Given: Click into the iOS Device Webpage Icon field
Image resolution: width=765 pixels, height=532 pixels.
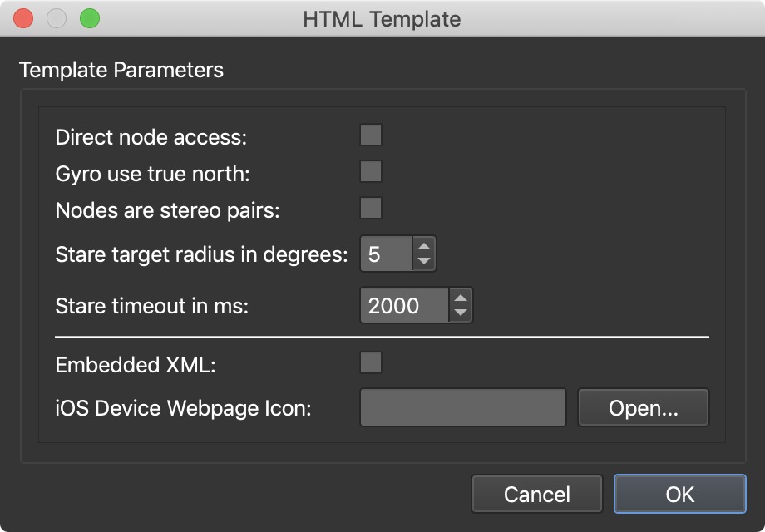Looking at the screenshot, I should tap(463, 407).
